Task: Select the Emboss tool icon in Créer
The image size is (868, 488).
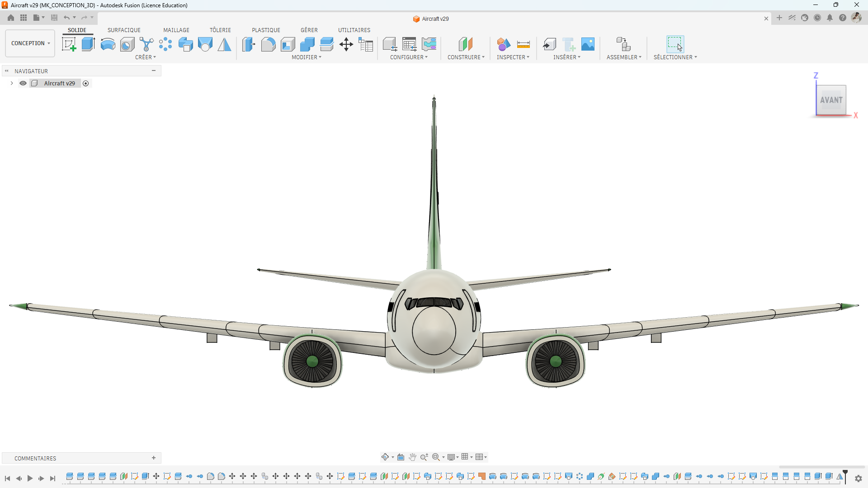Action: pyautogui.click(x=205, y=44)
